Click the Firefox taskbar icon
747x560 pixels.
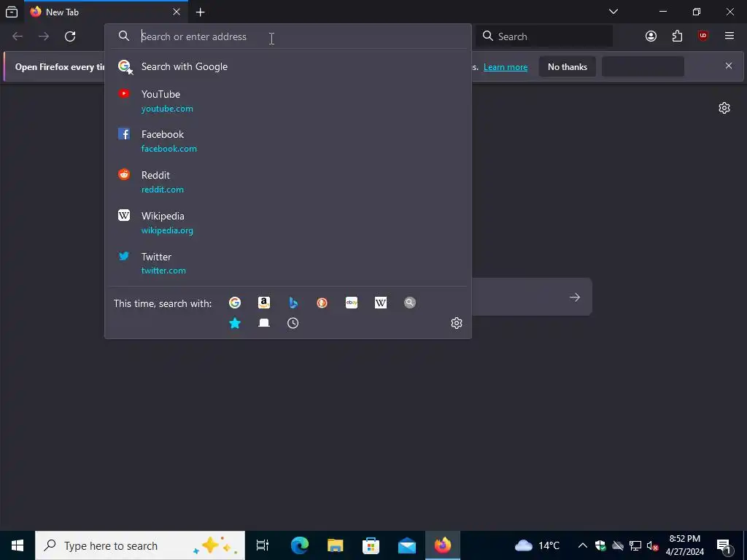click(443, 545)
